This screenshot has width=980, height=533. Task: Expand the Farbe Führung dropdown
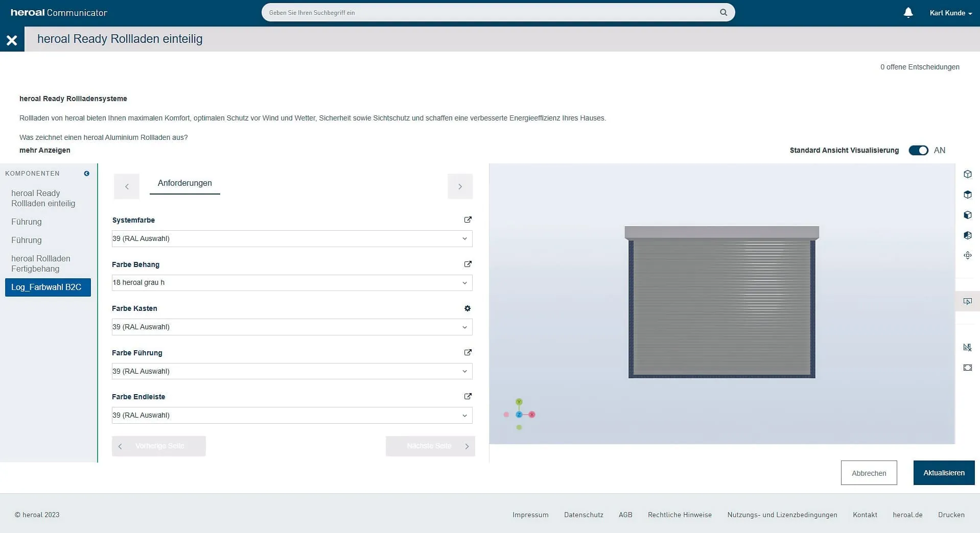(292, 371)
